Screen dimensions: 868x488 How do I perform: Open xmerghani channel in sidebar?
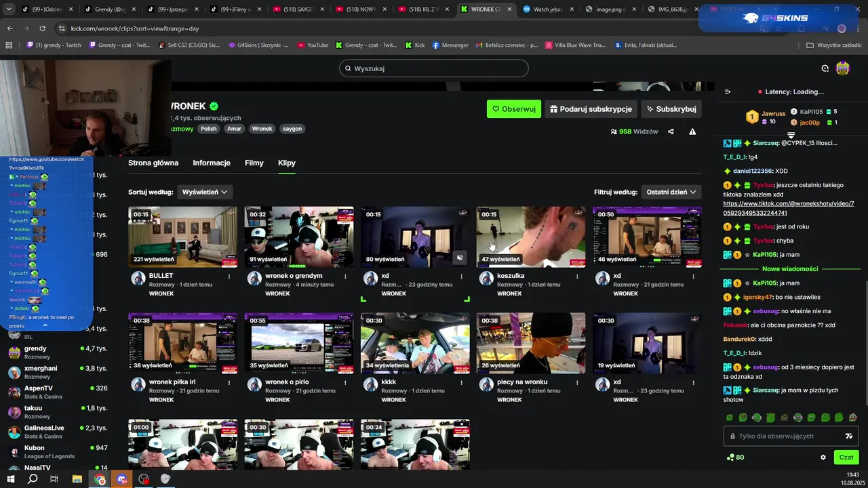point(58,372)
